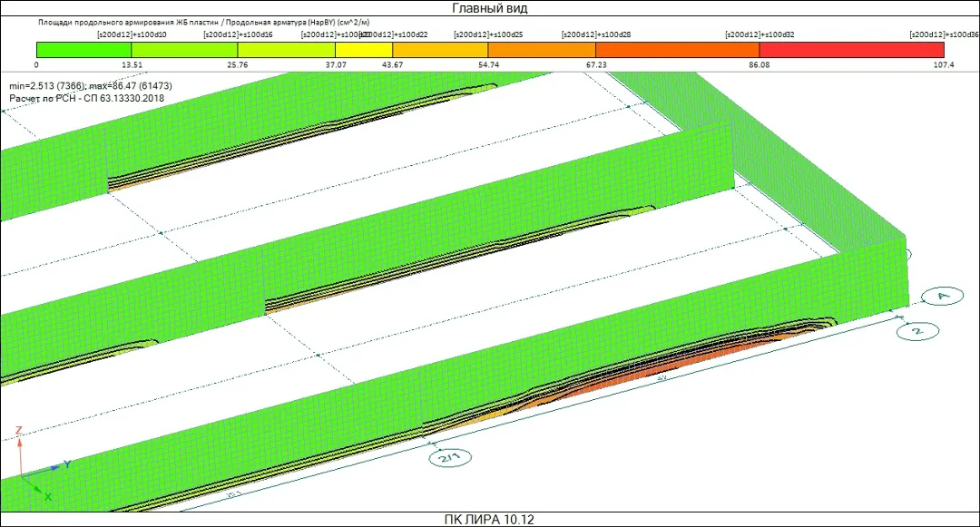Click the legend value "37.07"

coord(336,65)
